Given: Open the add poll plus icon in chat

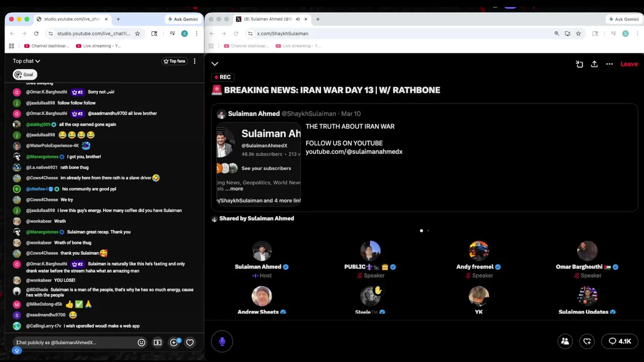Looking at the screenshot, I should (174, 342).
